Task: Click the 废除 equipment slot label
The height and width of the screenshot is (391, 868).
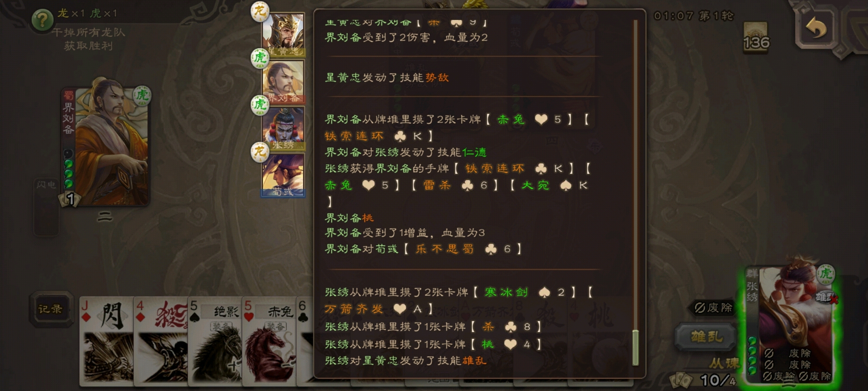Action: pos(713,308)
